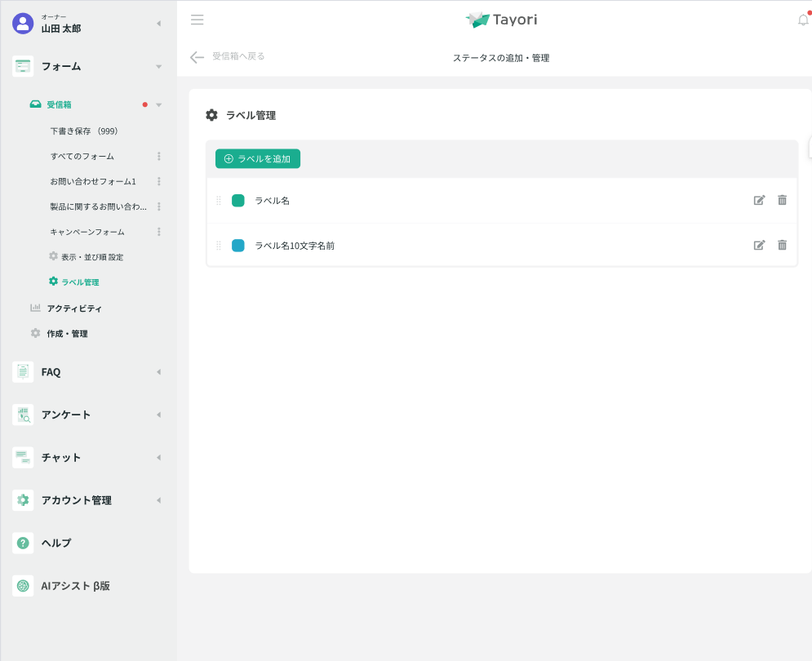Expand the FAQ section arrow
This screenshot has height=661, width=812.
click(159, 372)
